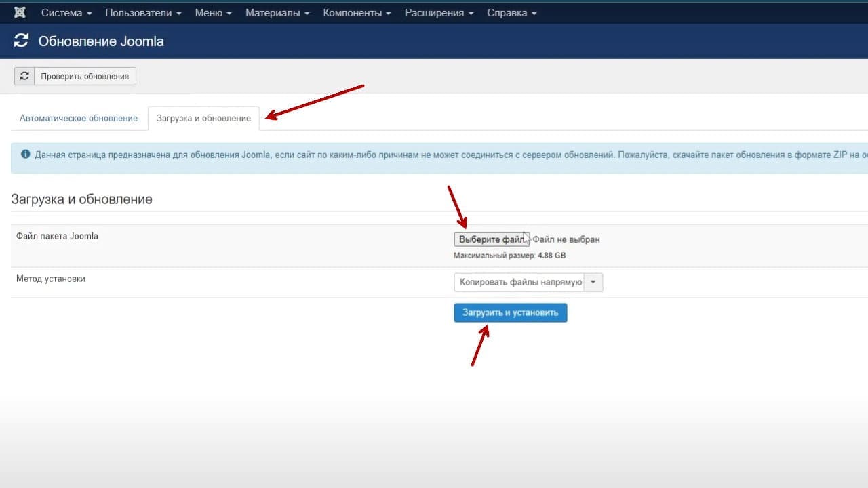This screenshot has width=868, height=488.
Task: Select the Загрузка и обновление tab
Action: click(203, 118)
